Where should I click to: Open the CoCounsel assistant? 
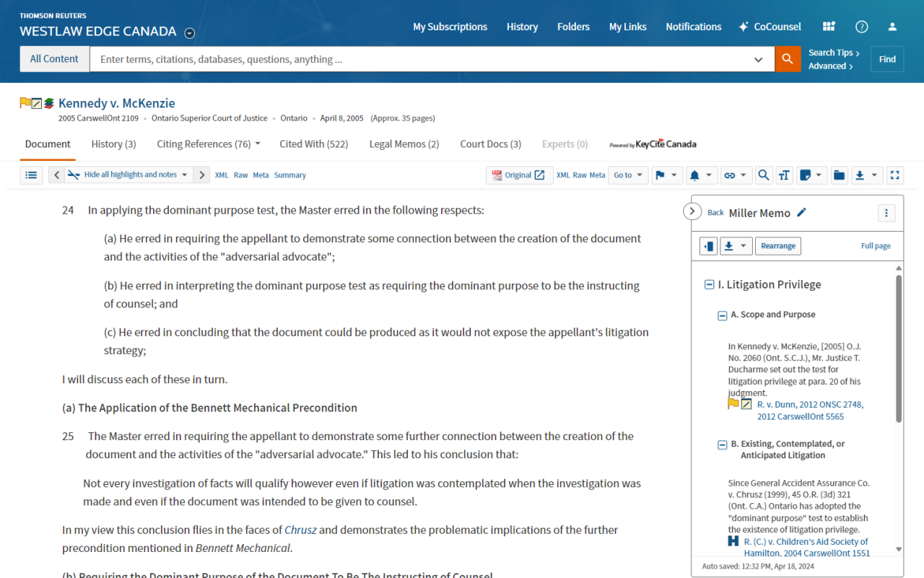770,27
